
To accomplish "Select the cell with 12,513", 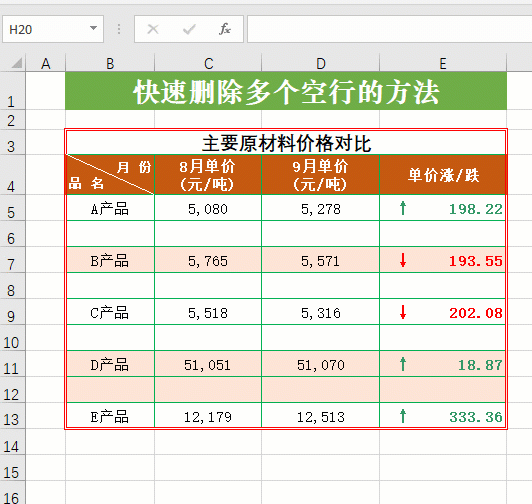I will click(x=321, y=416).
